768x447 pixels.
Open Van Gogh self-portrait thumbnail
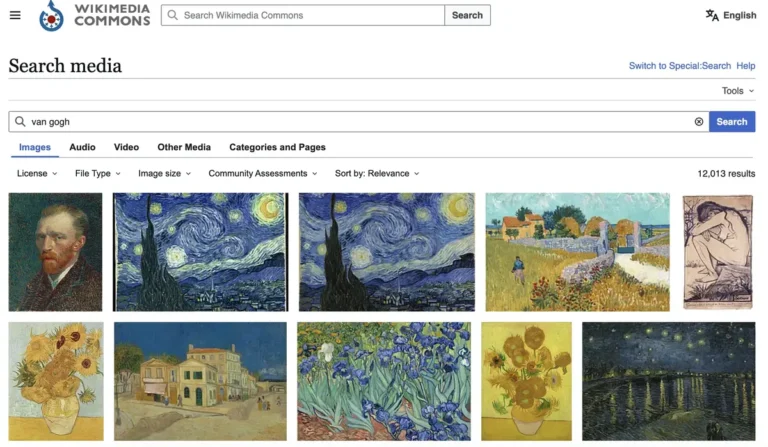(55, 252)
